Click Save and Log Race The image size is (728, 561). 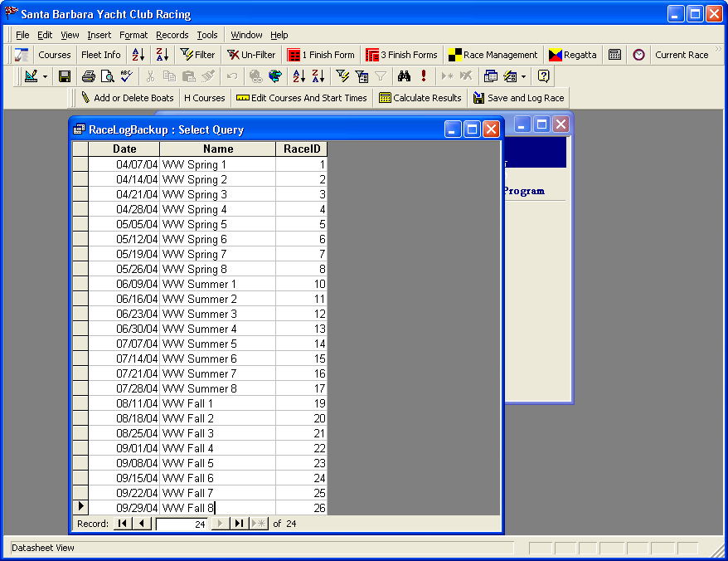pos(518,98)
